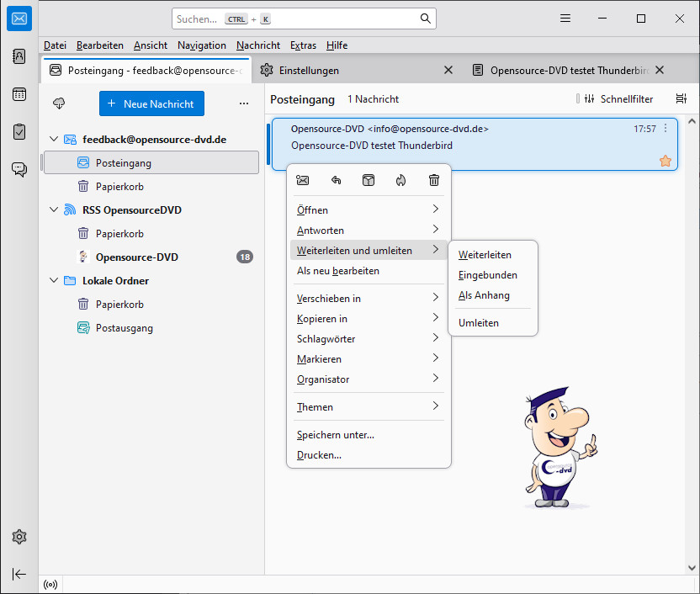
Task: Collapse the Lokale Ordner tree
Action: [55, 281]
